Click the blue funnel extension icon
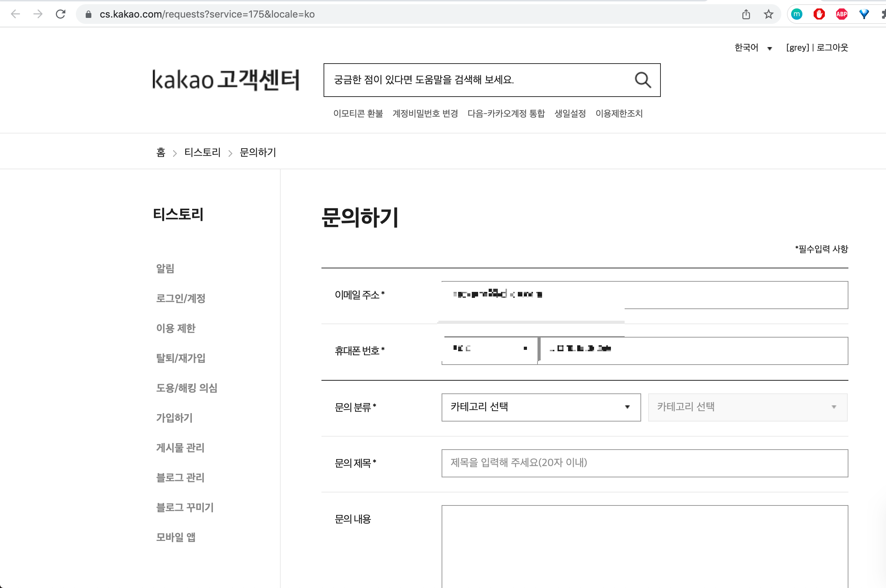This screenshot has height=588, width=886. tap(864, 14)
